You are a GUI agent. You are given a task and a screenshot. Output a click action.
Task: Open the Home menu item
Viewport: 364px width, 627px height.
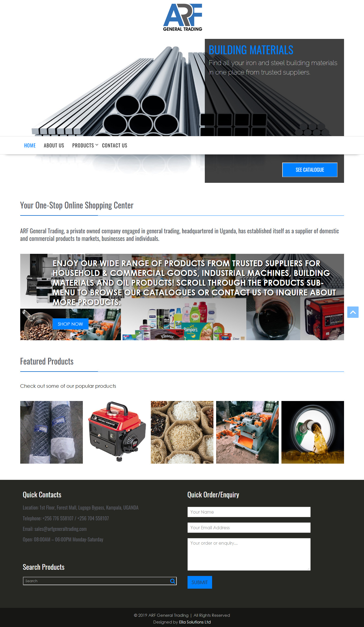(30, 146)
